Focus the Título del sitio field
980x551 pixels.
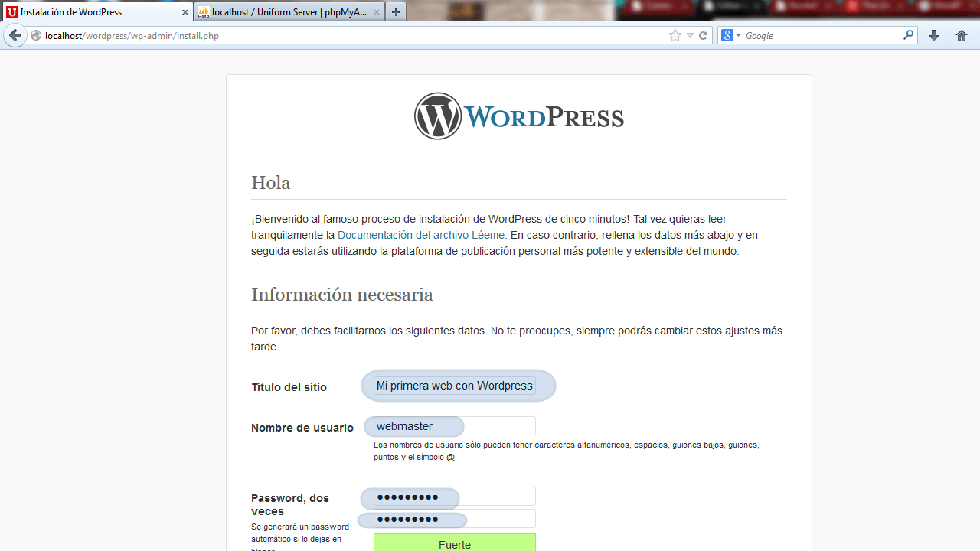[455, 386]
